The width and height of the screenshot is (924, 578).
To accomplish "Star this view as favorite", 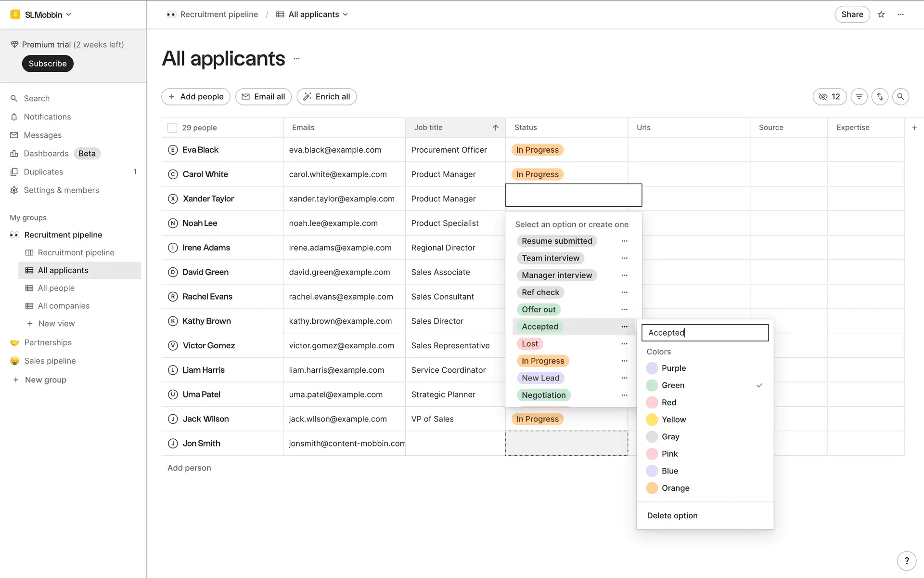I will [881, 14].
